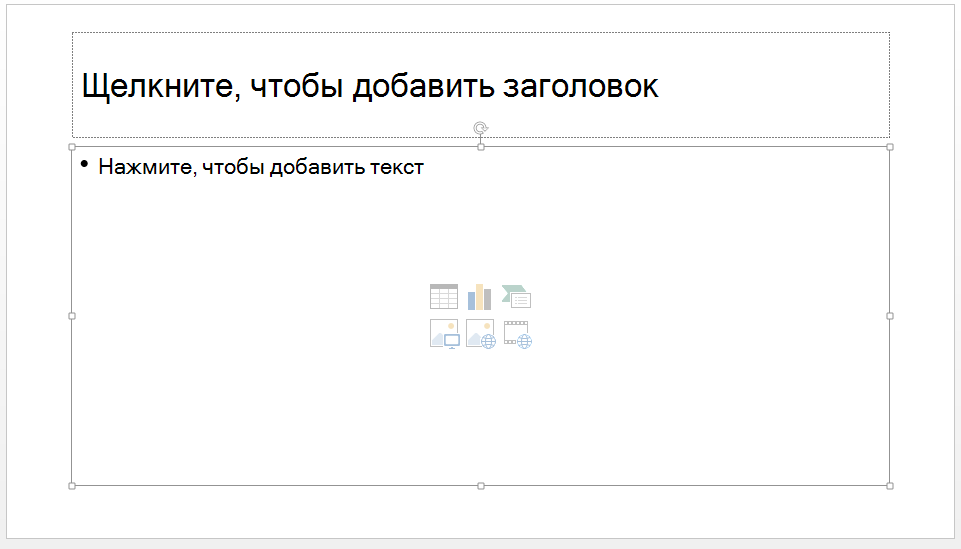
Task: Click the Insert Video icon
Action: (517, 334)
